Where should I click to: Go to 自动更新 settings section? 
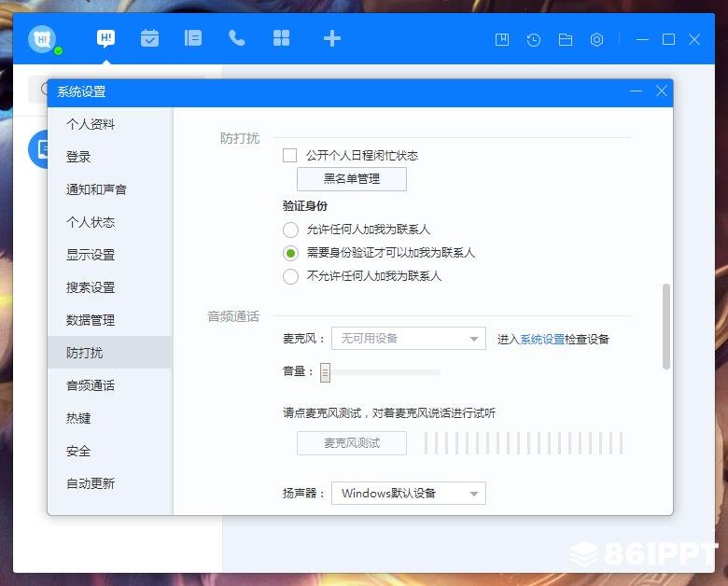(x=110, y=483)
